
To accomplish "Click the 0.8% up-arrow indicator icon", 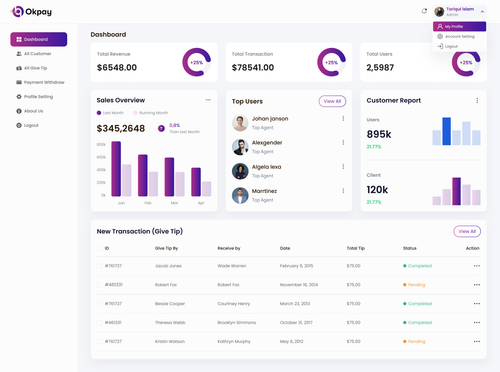I will (x=161, y=128).
